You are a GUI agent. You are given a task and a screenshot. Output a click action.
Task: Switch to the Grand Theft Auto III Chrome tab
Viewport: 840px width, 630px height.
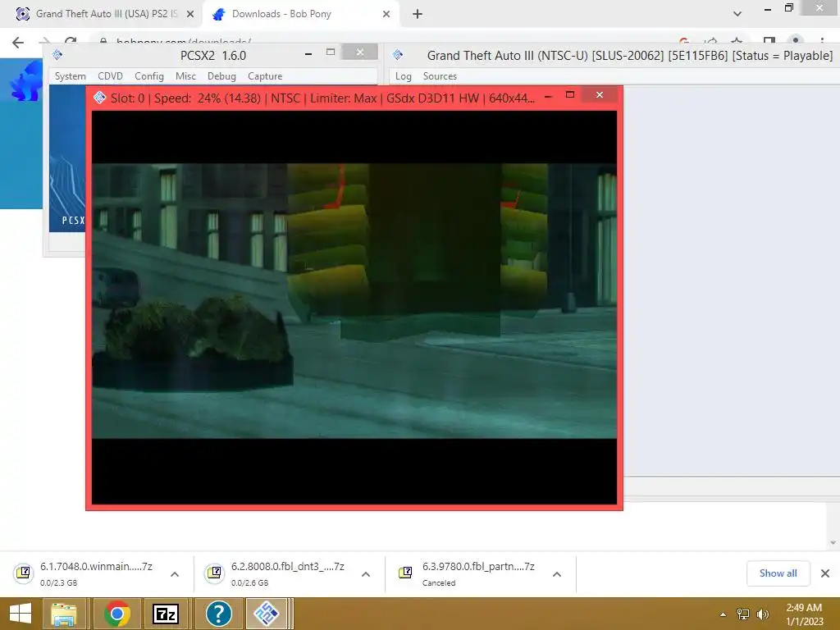pyautogui.click(x=102, y=14)
